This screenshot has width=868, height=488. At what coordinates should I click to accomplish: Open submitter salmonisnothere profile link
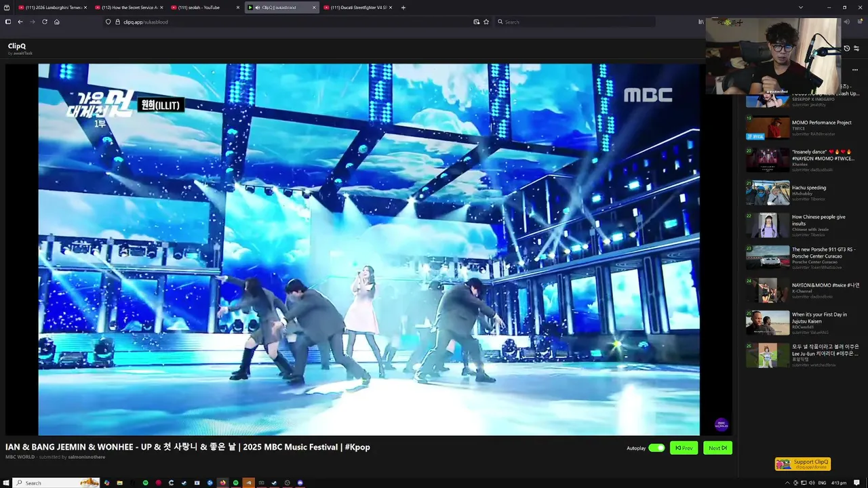tap(87, 457)
